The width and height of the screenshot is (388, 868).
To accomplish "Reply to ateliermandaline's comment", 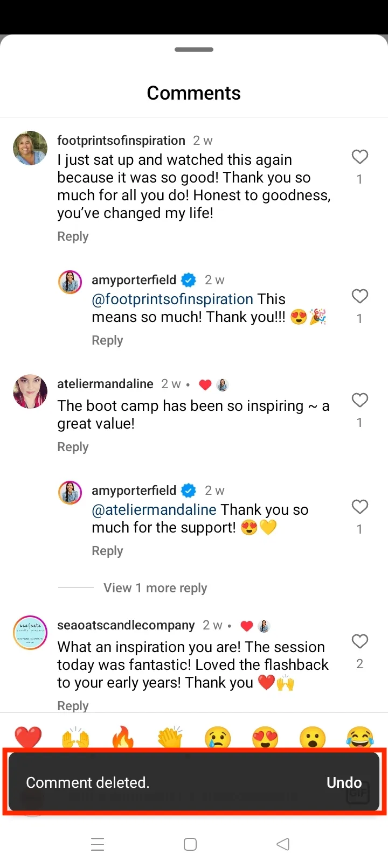I will pyautogui.click(x=73, y=447).
